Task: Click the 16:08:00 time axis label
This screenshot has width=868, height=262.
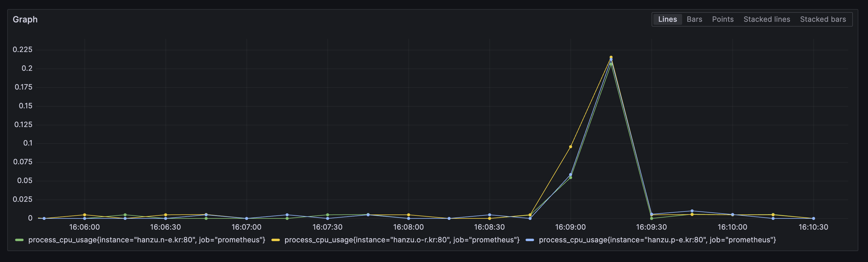Action: click(x=408, y=227)
